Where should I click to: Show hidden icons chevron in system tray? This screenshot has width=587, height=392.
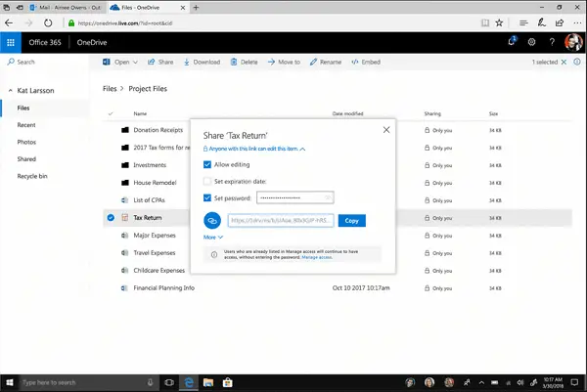tap(481, 382)
